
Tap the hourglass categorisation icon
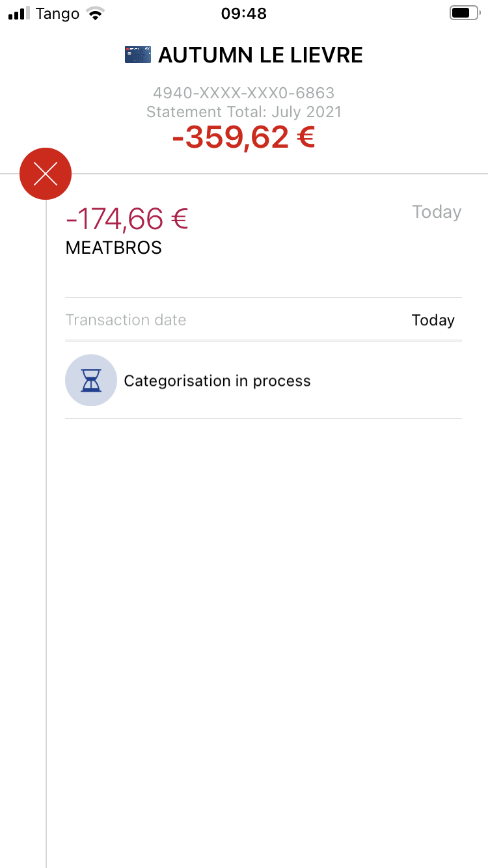(x=91, y=381)
